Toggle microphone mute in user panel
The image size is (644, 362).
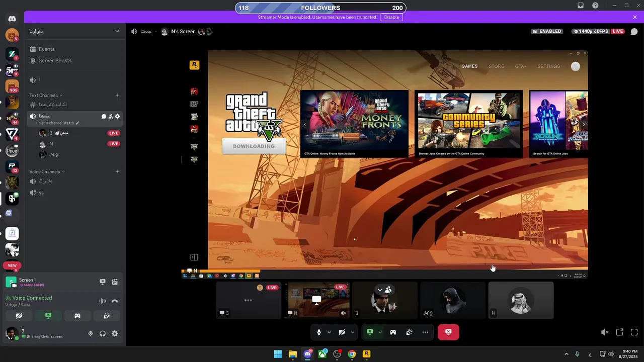tap(91, 333)
